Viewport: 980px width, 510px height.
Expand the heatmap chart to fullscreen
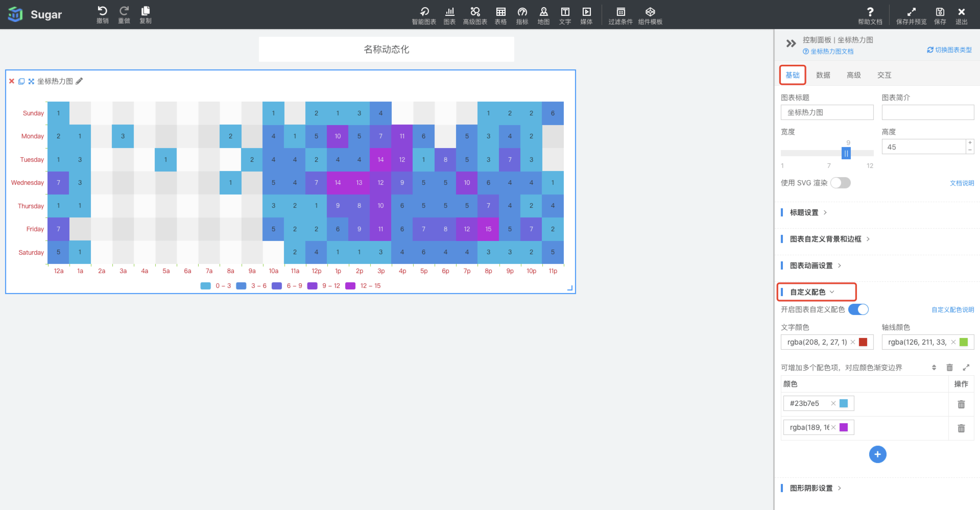31,81
